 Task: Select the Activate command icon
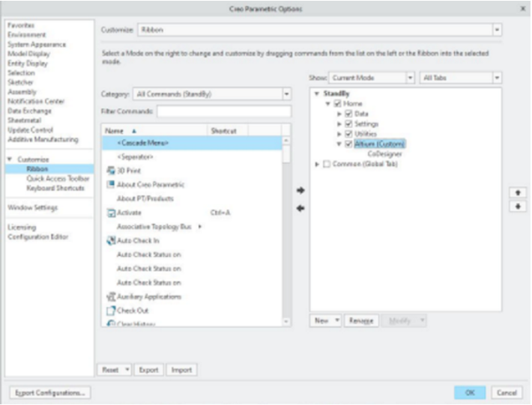pyautogui.click(x=111, y=213)
